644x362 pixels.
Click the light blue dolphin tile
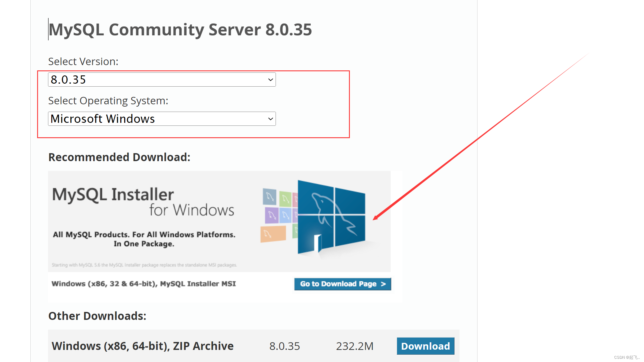[x=285, y=216]
